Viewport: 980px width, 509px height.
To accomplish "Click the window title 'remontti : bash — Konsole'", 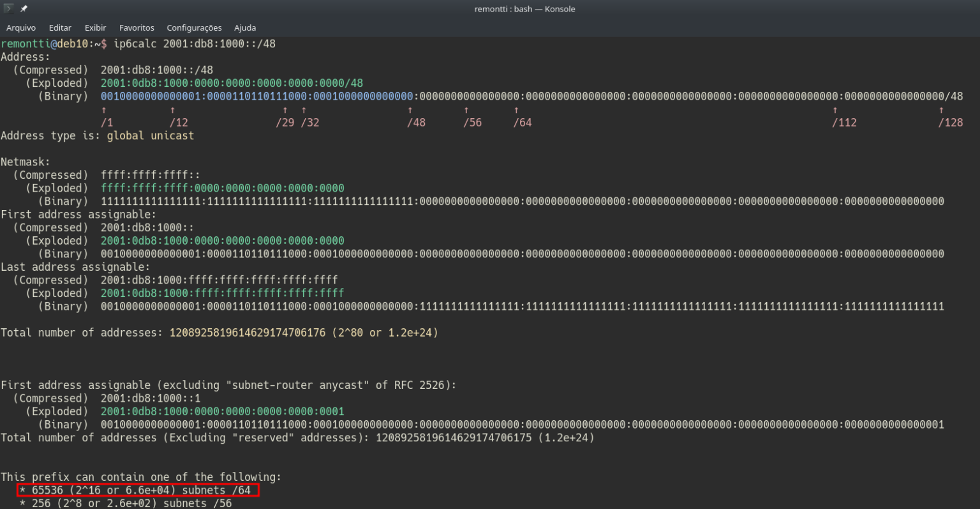I will point(524,9).
